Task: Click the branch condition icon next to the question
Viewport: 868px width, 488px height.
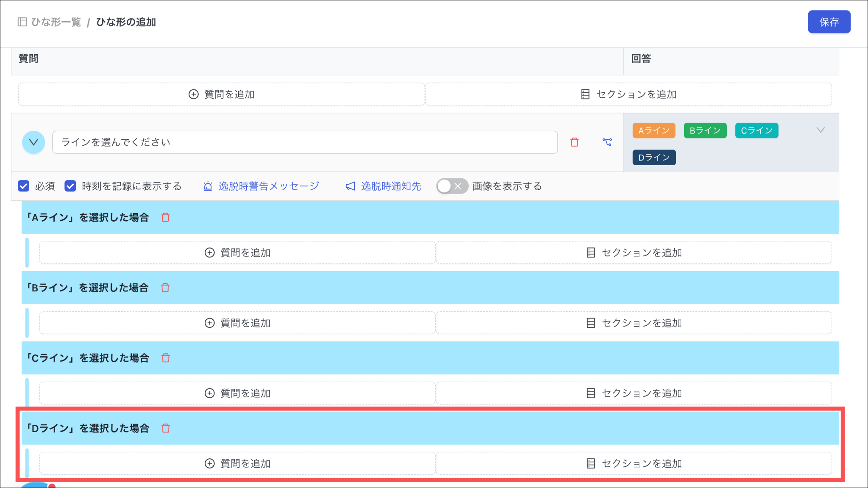Action: click(x=607, y=142)
